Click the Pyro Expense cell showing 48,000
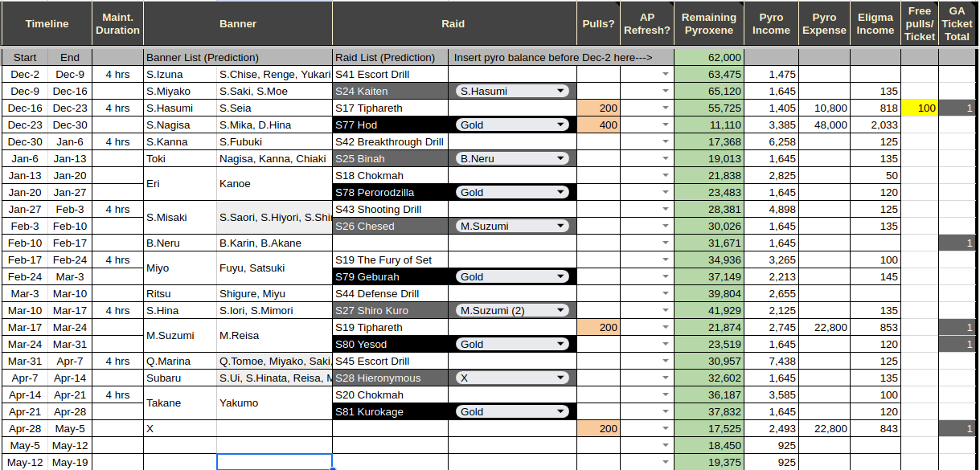The width and height of the screenshot is (980, 470). [824, 125]
